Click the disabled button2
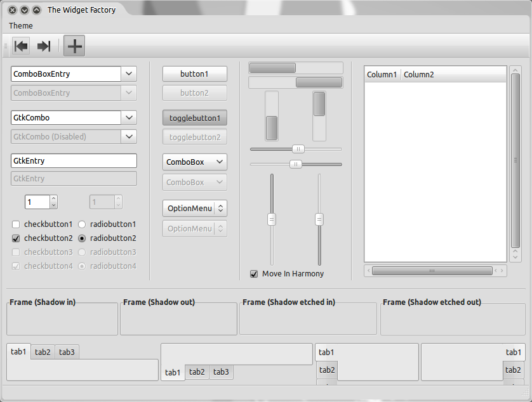 (x=195, y=93)
